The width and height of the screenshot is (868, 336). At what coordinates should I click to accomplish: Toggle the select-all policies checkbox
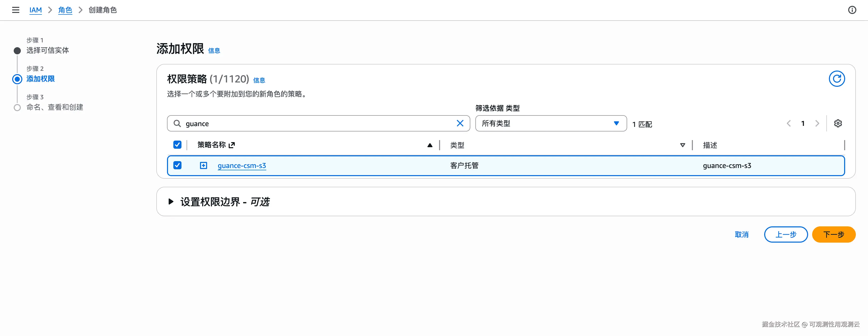coord(177,145)
